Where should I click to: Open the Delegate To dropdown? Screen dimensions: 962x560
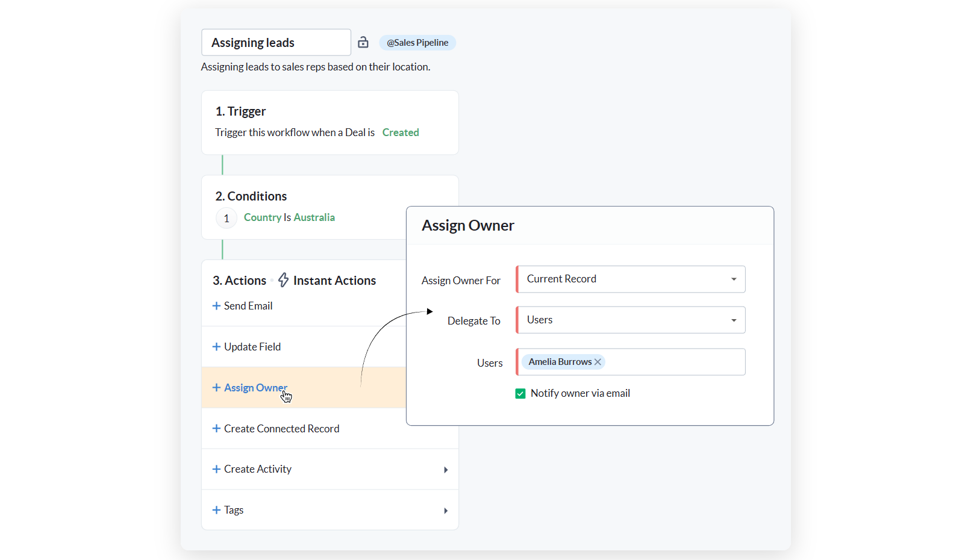(x=631, y=320)
